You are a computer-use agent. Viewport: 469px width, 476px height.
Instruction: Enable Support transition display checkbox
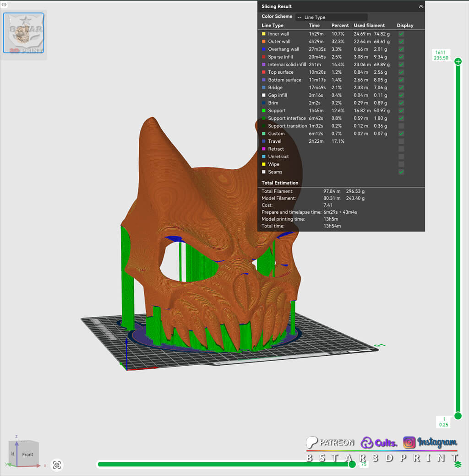pos(401,126)
